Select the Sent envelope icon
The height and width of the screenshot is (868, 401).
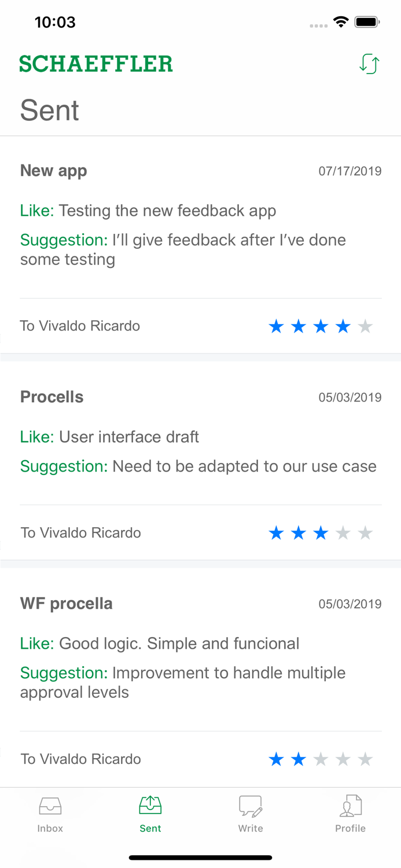150,805
